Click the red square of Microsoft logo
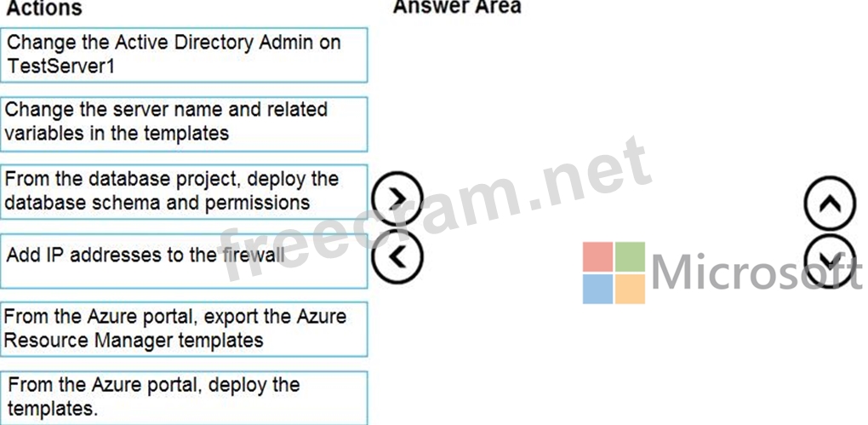Image resolution: width=868 pixels, height=425 pixels. pyautogui.click(x=597, y=257)
